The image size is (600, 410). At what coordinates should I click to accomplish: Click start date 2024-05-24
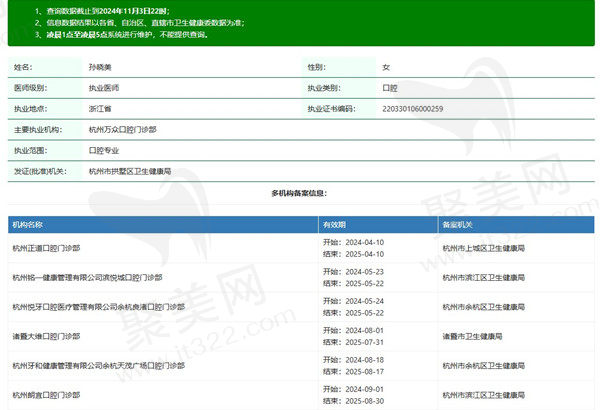tap(365, 301)
